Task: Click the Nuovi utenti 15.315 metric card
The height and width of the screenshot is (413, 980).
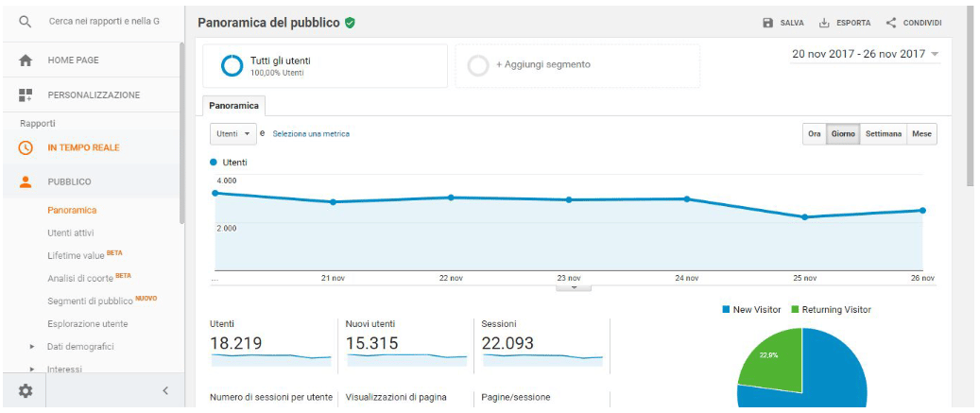Action: tap(406, 343)
